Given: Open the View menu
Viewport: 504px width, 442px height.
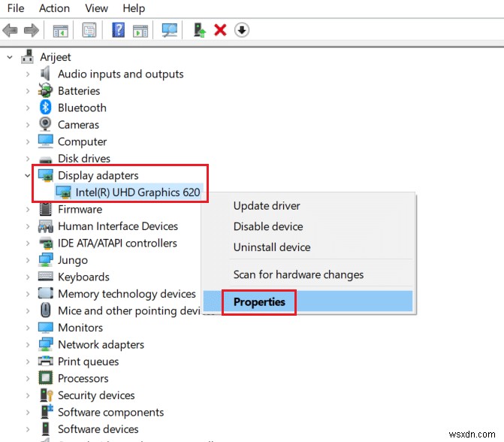Looking at the screenshot, I should pyautogui.click(x=96, y=8).
